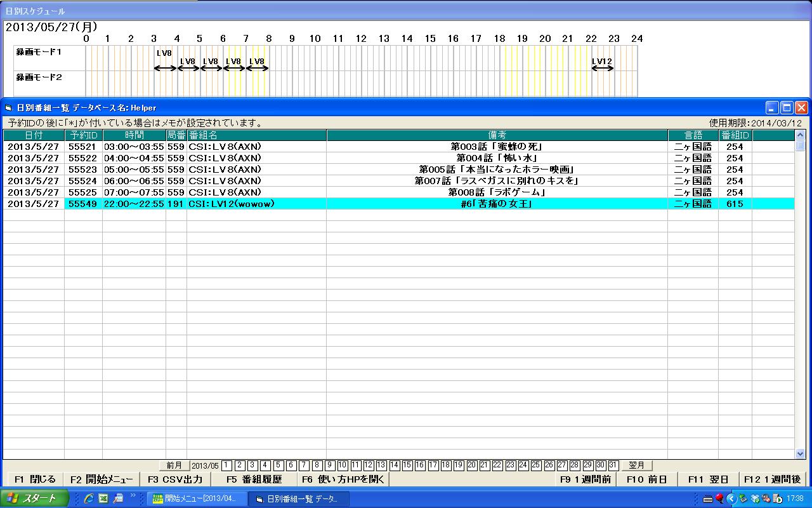This screenshot has height=508, width=812.
Task: Click the list scrollbar down arrow
Action: [x=800, y=453]
